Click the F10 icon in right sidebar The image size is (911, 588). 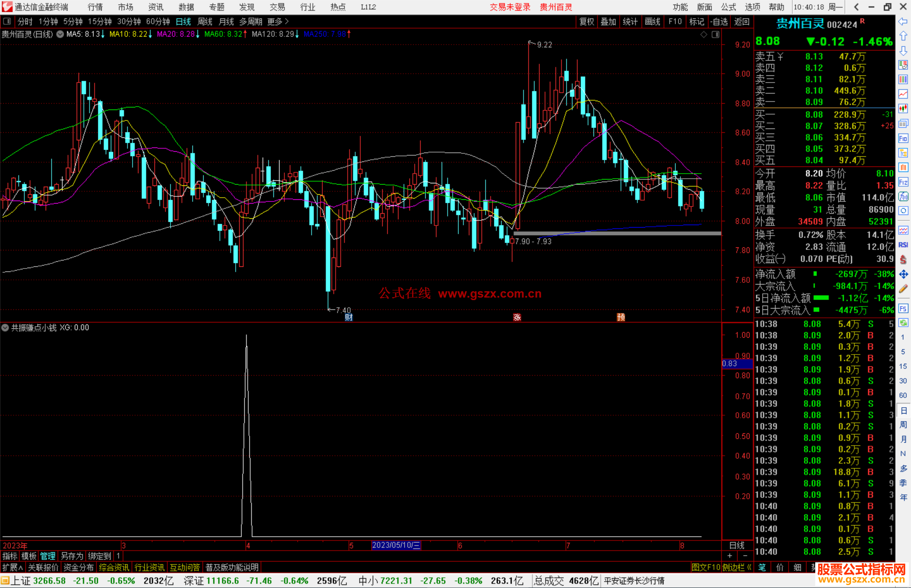pos(903,138)
